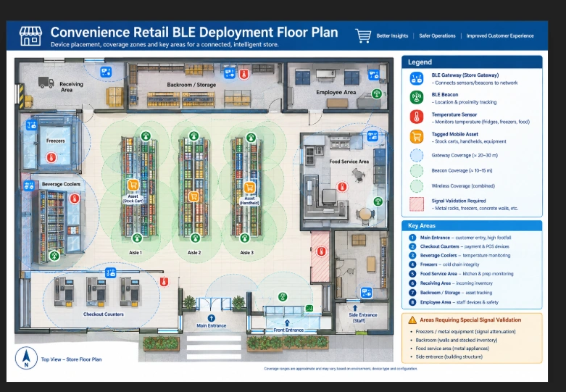Click the arrow icon above Side Entrance (Staff)

[355, 308]
